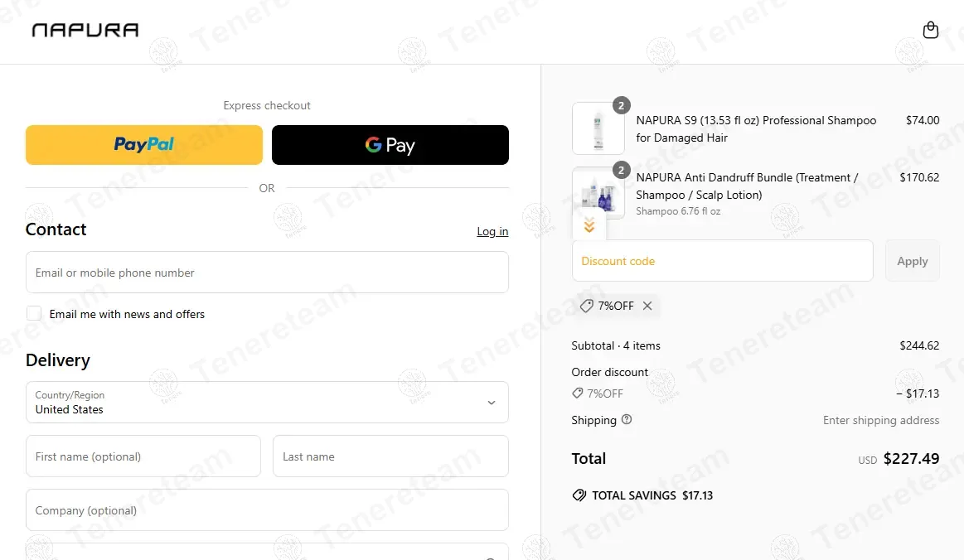Open the shopping bag cart icon
Viewport: 964px width, 560px height.
930,30
